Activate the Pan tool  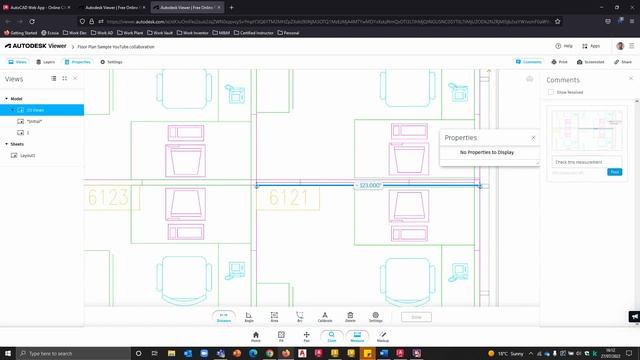coord(307,336)
